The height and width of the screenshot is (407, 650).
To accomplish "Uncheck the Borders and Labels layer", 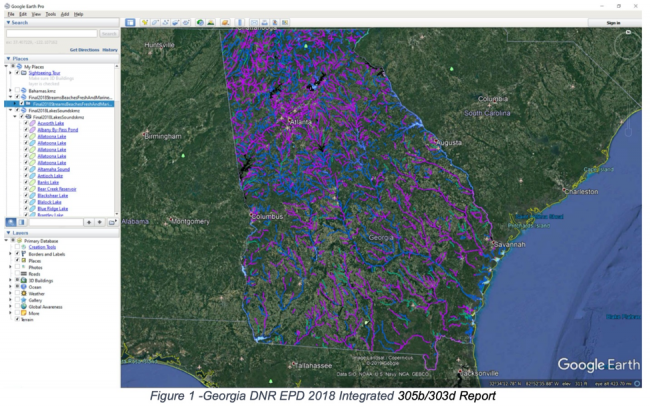I will click(x=18, y=254).
